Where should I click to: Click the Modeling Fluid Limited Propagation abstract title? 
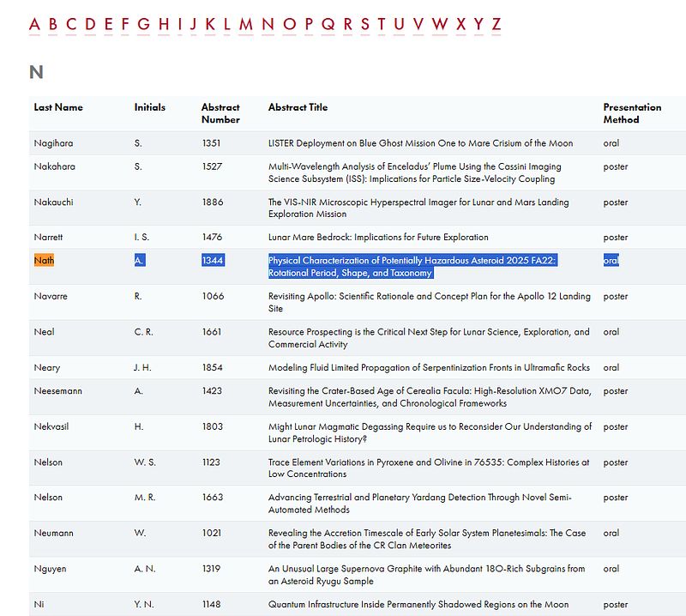[429, 367]
